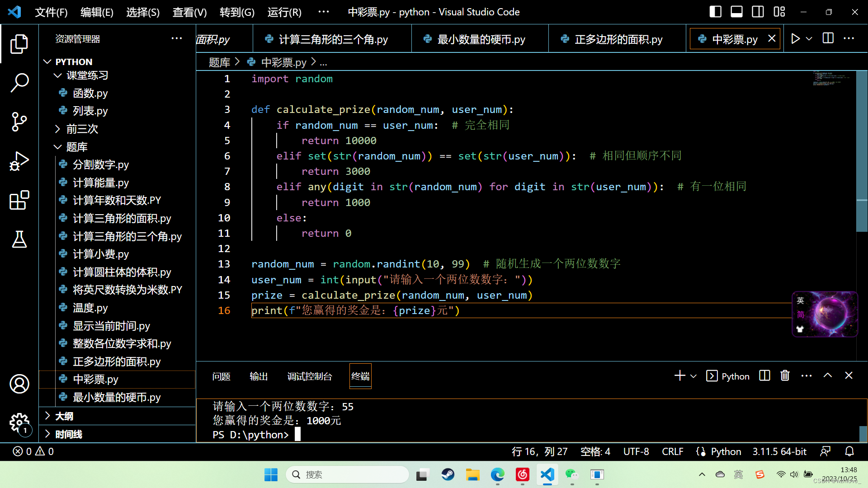Switch to the 问题 panel tab
This screenshot has height=488, width=868.
[221, 376]
